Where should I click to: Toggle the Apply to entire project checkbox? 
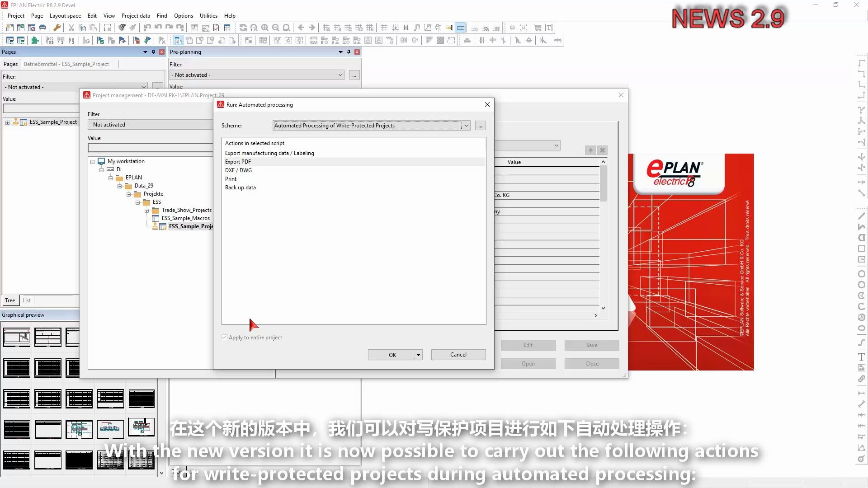[225, 337]
